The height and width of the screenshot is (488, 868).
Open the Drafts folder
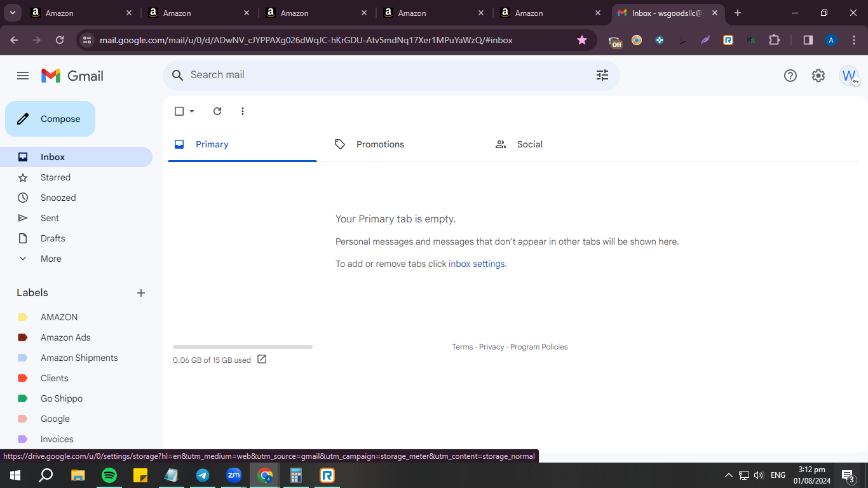point(76,238)
